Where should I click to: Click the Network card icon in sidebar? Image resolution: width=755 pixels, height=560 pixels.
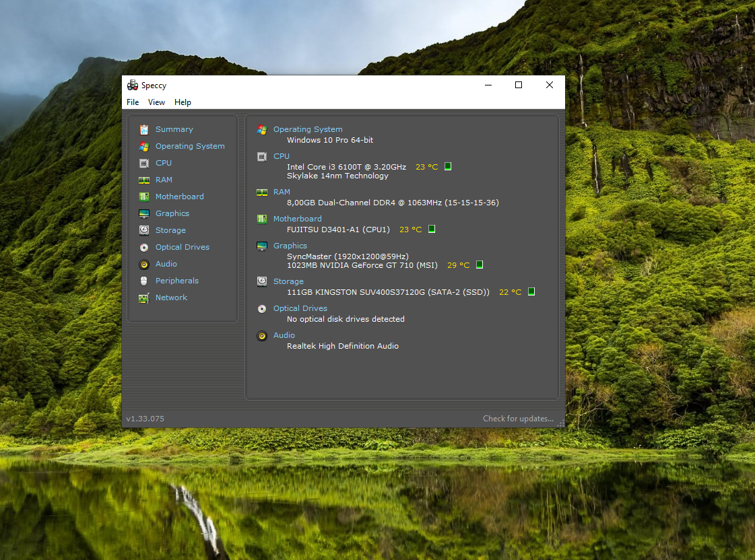pos(144,298)
